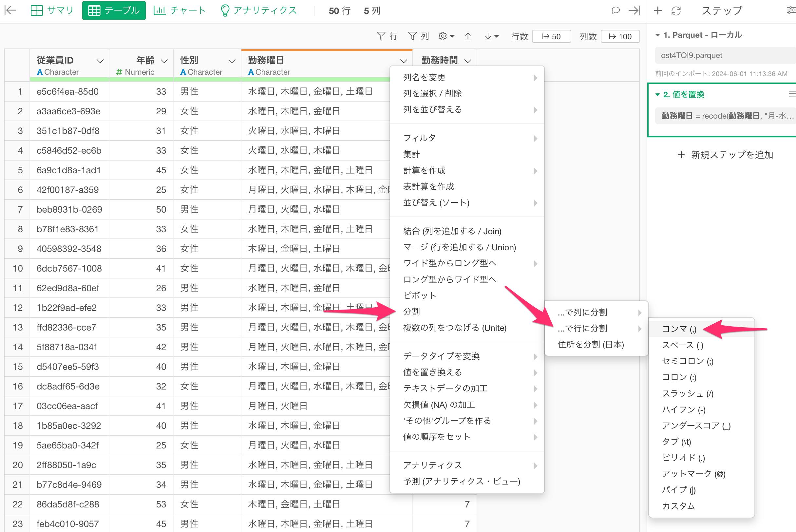
Task: Open the 'その他'グループを作る submenu
Action: tap(467, 421)
